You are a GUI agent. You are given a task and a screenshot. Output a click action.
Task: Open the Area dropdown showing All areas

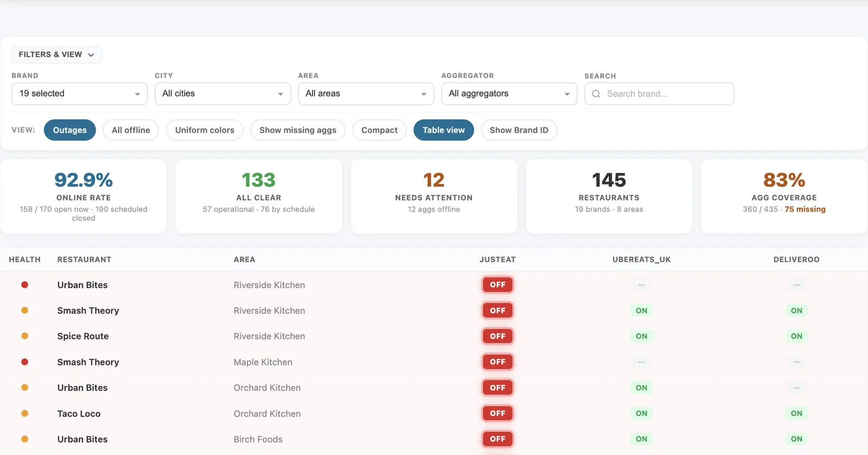click(366, 94)
